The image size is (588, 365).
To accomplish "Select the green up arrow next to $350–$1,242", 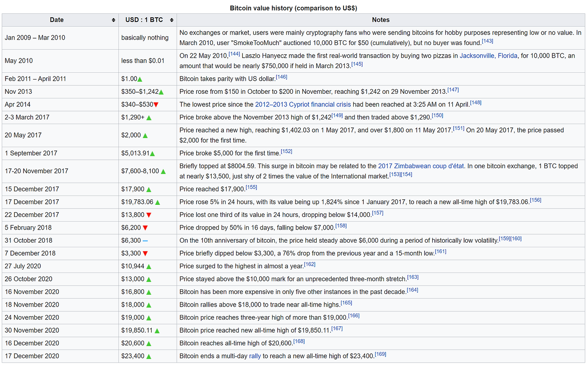I will pos(161,92).
